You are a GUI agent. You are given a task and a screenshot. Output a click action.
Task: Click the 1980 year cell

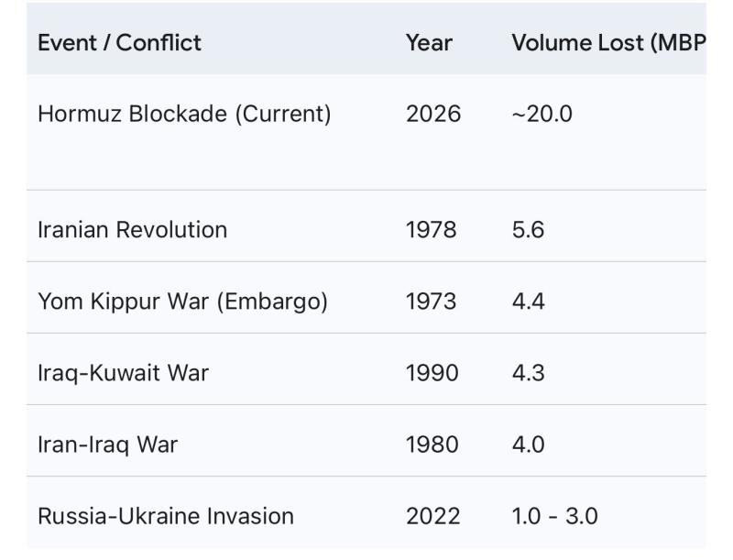[x=432, y=445]
